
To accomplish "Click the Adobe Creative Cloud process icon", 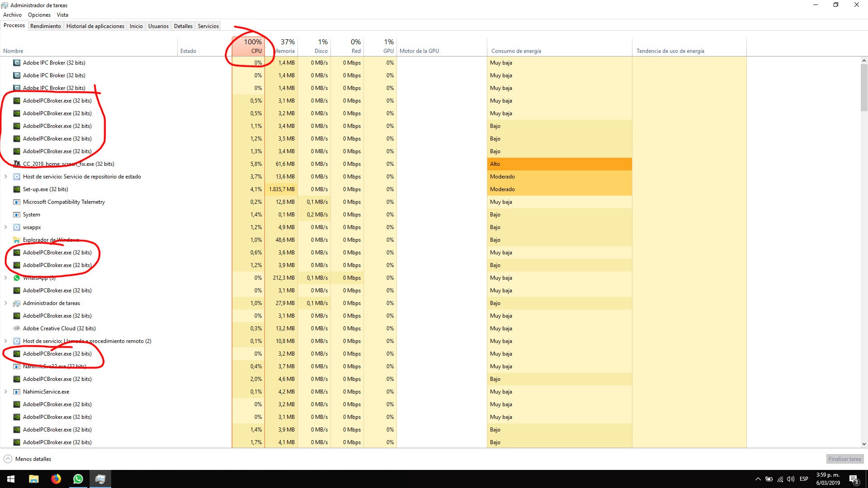I will point(17,328).
